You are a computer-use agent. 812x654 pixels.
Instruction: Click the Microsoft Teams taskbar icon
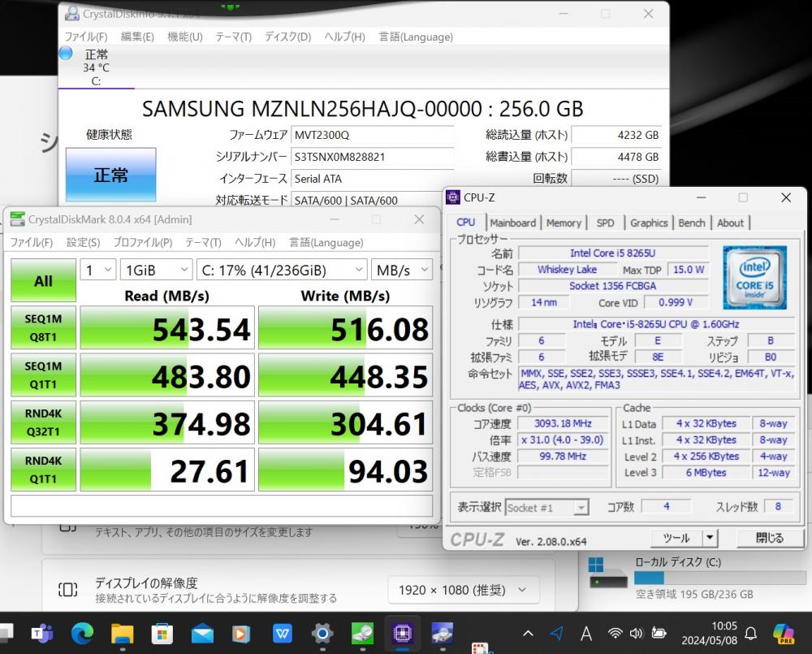coord(42,633)
